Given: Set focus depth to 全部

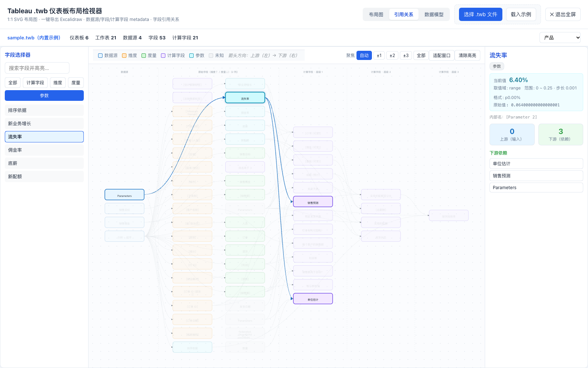Looking at the screenshot, I should 421,56.
